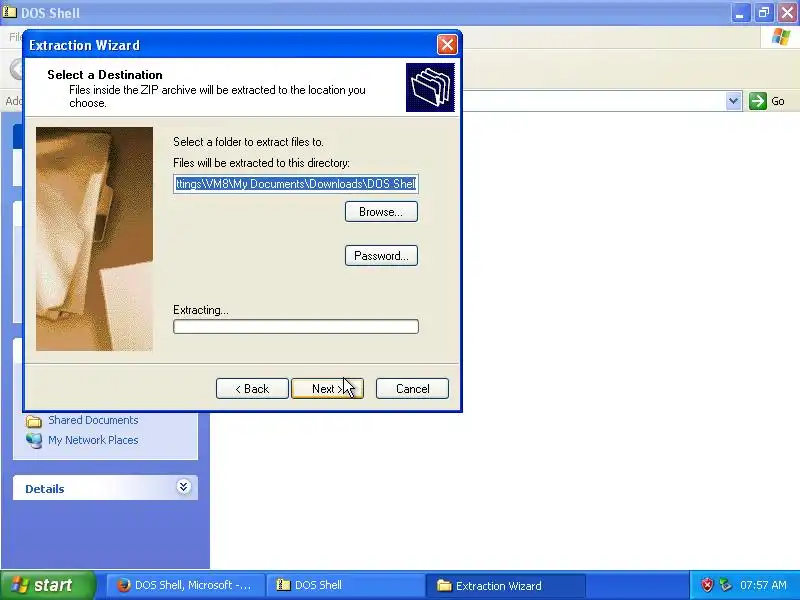Click the Shared Documents folder icon
Image resolution: width=800 pixels, height=600 pixels.
click(34, 421)
